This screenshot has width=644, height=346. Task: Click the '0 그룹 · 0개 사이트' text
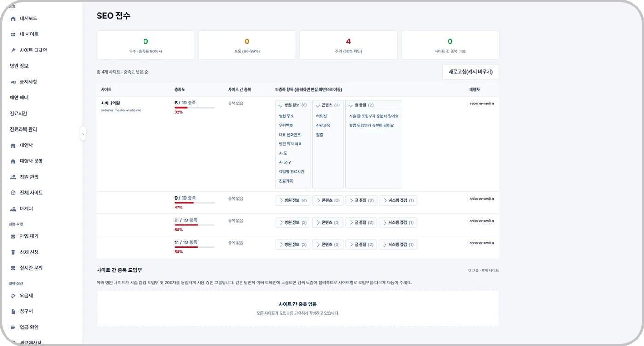pyautogui.click(x=483, y=271)
